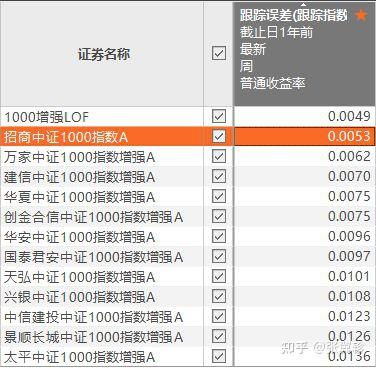The height and width of the screenshot is (368, 376).
Task: Toggle checkbox for 国泰君安中证1000指数增强A
Action: pos(219,256)
